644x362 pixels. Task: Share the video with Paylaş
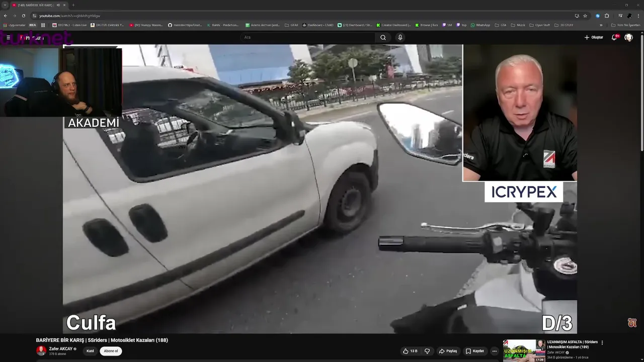pyautogui.click(x=448, y=351)
